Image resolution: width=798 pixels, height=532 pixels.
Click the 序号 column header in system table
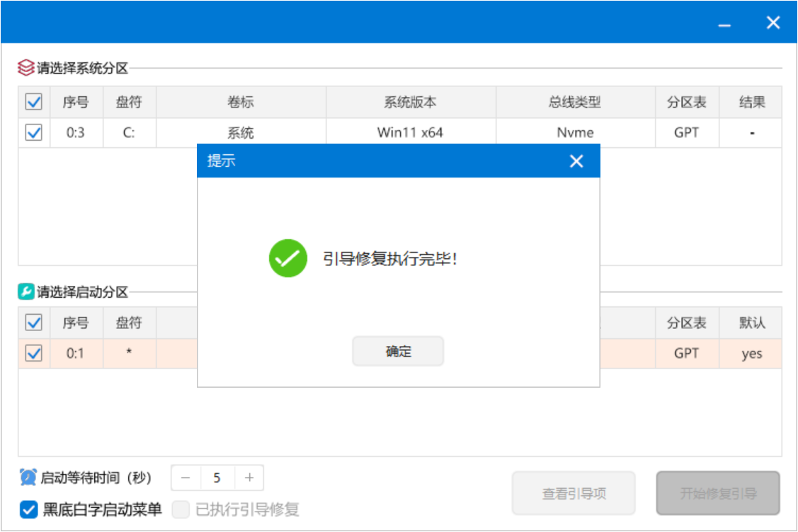coord(76,103)
